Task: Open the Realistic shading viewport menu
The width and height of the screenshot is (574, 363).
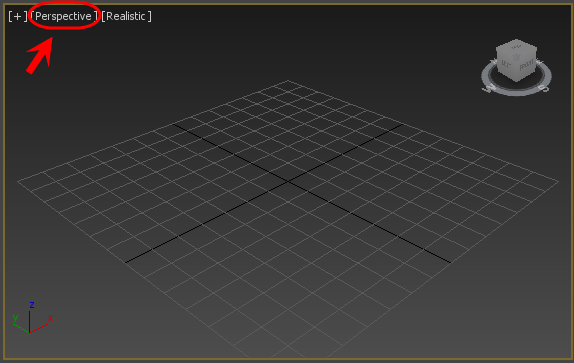Action: (126, 16)
